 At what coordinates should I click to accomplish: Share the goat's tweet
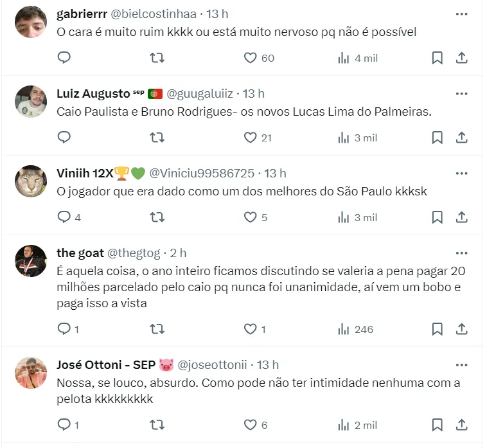(x=461, y=329)
